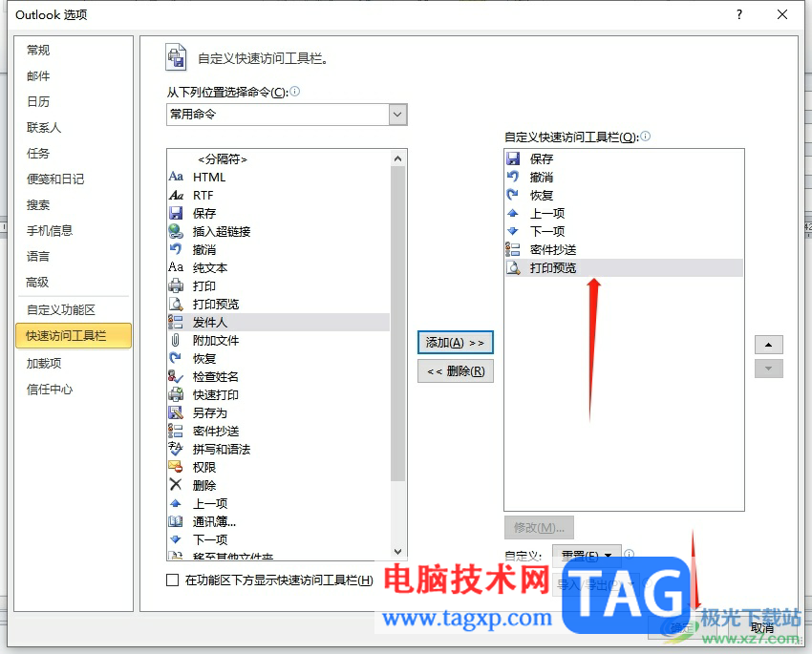Click the info icon beside 自定义快速访问工具栏(Q) label
Viewport: 812px width, 654px height.
[645, 137]
